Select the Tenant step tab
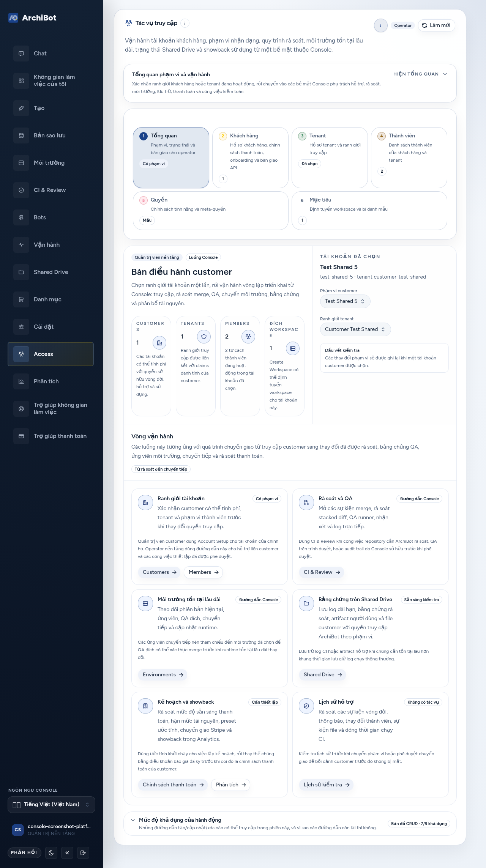 (330, 158)
